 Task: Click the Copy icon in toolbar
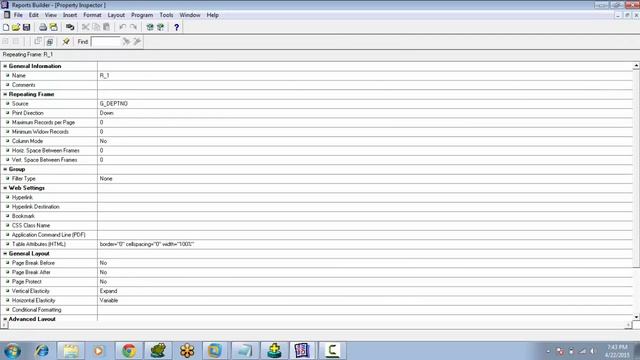pyautogui.click(x=96, y=27)
